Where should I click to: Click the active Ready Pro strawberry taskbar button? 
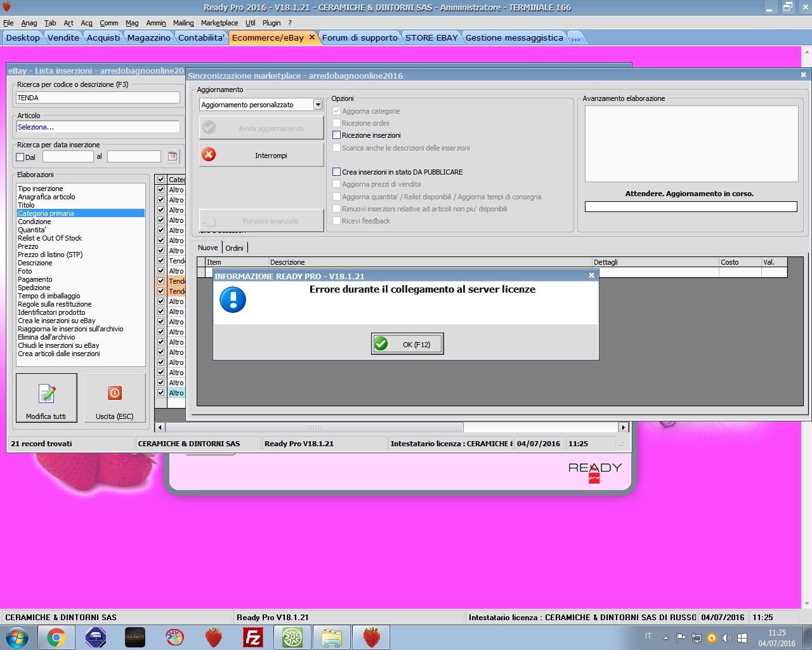(371, 637)
